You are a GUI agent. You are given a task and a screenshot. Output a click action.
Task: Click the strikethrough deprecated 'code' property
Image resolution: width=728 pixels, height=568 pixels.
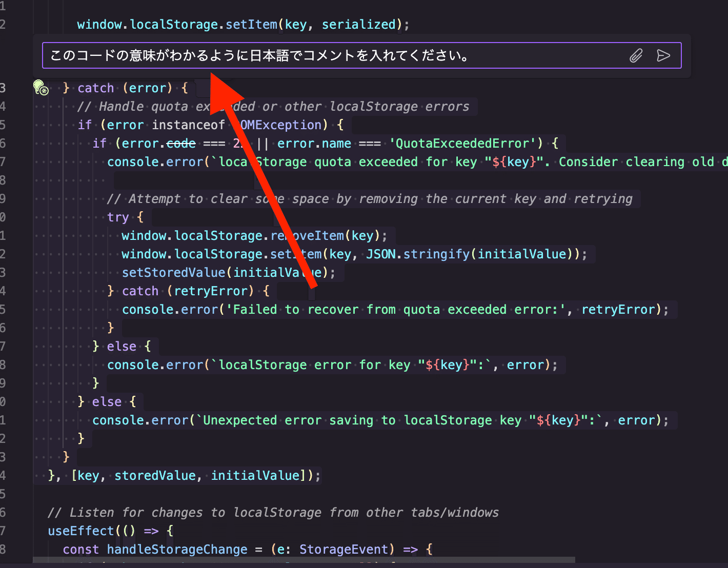181,144
